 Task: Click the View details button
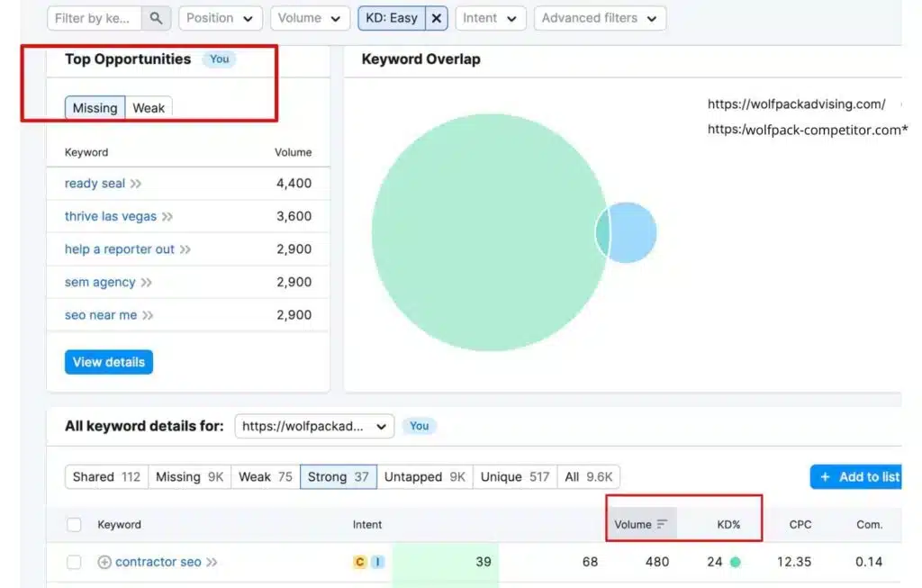click(x=109, y=362)
